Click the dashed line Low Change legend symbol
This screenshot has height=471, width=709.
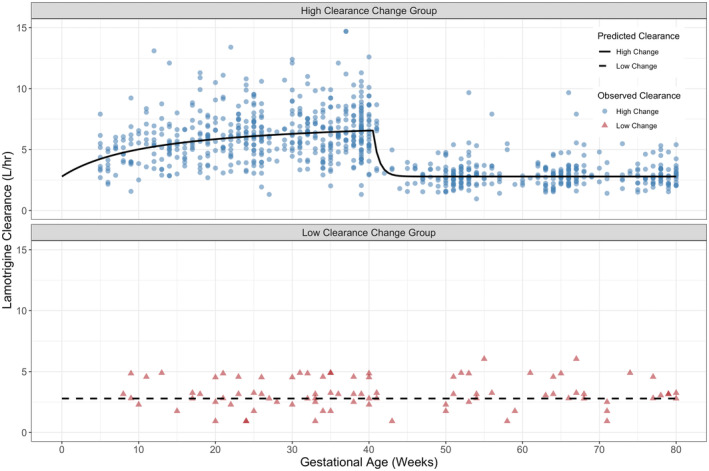point(602,66)
